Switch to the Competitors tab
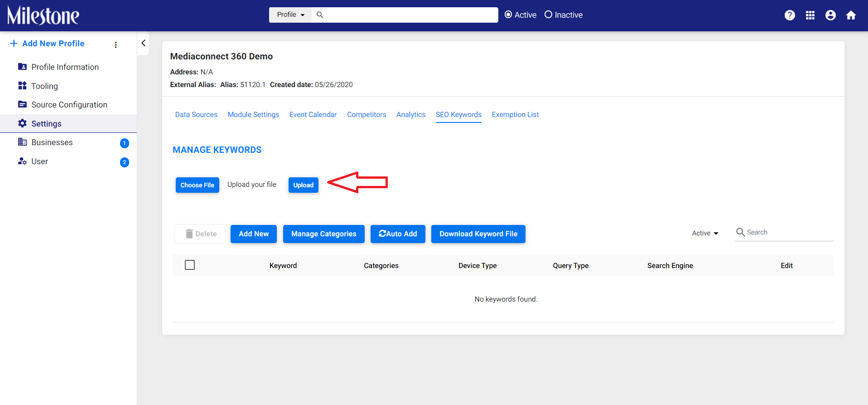This screenshot has height=405, width=868. coord(366,115)
